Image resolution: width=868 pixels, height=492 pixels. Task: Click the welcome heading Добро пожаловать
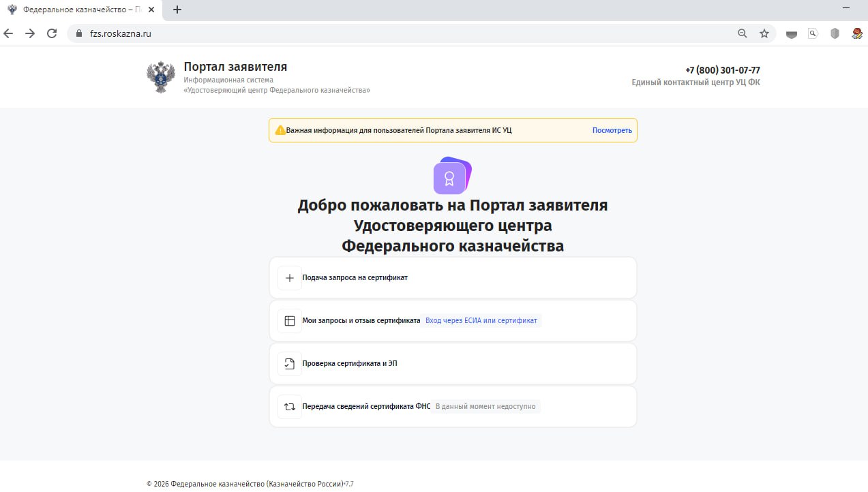(453, 226)
